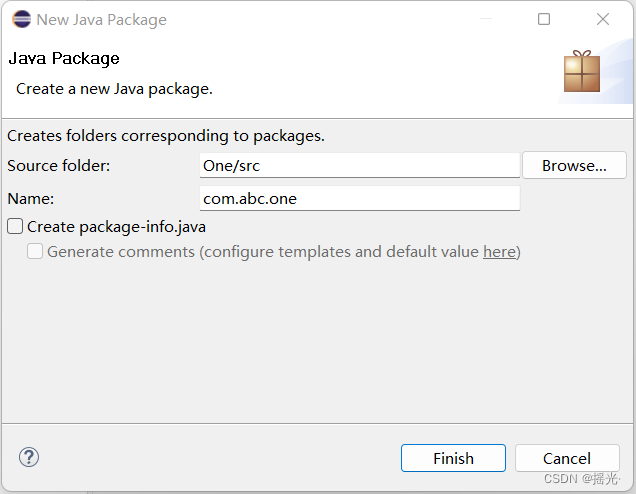Focus the Source folder field containing One/src
Screen dimensions: 636x494
(x=360, y=166)
